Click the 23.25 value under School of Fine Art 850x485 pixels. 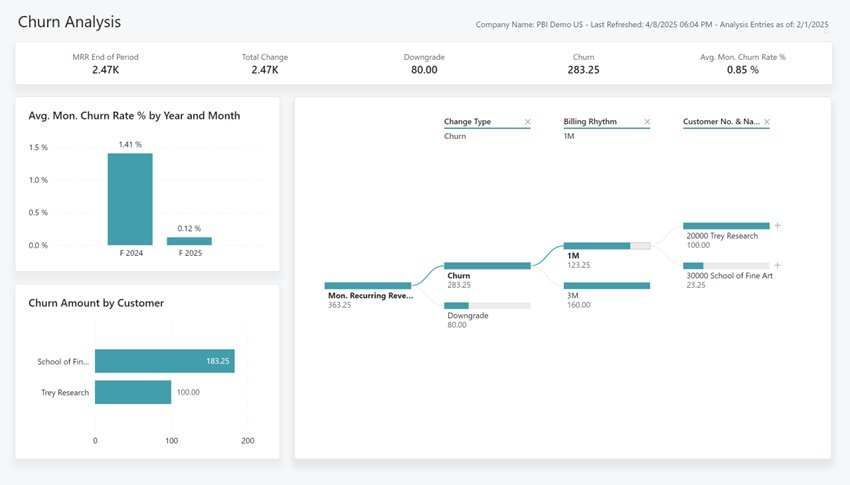coord(696,285)
